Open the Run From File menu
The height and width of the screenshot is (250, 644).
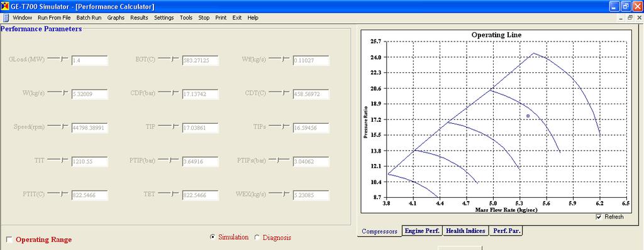click(x=54, y=18)
